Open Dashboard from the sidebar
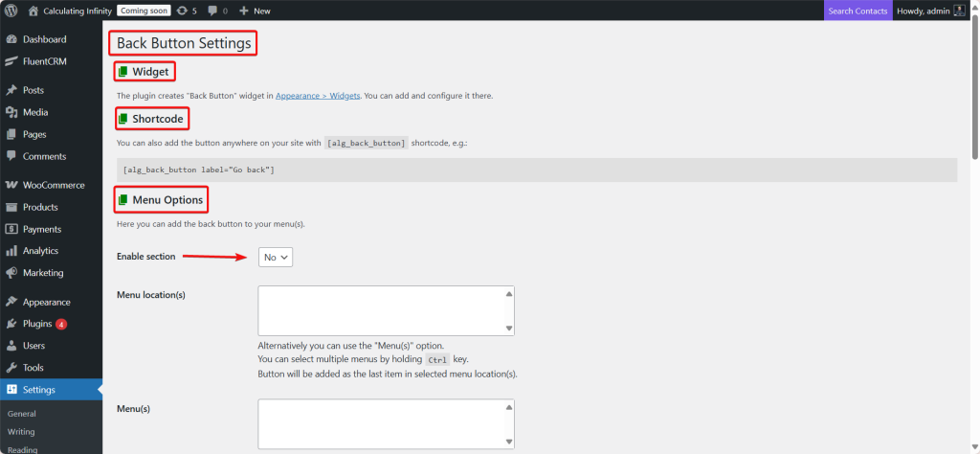The width and height of the screenshot is (980, 454). (44, 39)
